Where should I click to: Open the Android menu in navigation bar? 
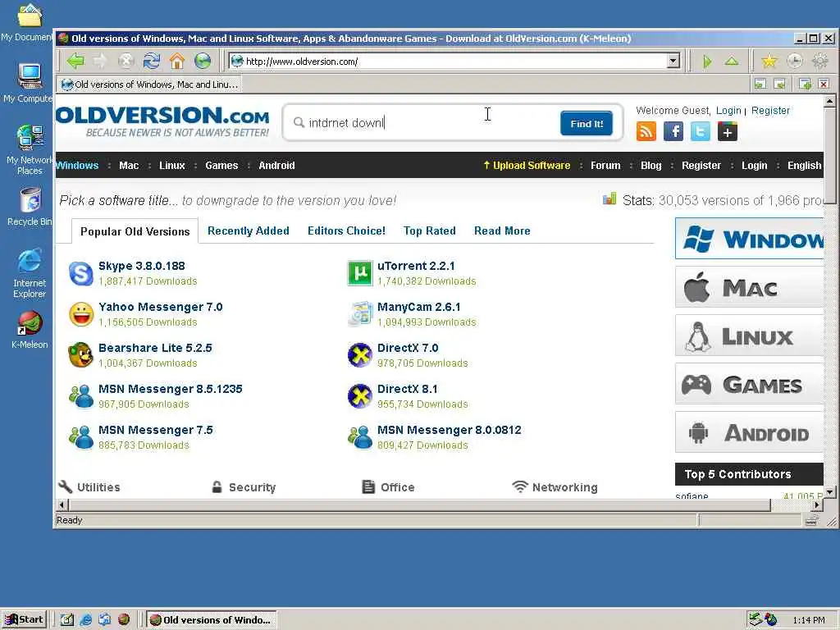[276, 166]
